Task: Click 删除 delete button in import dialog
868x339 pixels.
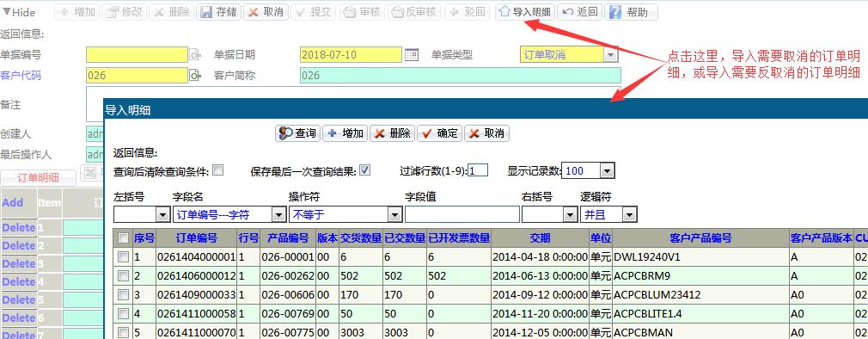Action: (392, 133)
